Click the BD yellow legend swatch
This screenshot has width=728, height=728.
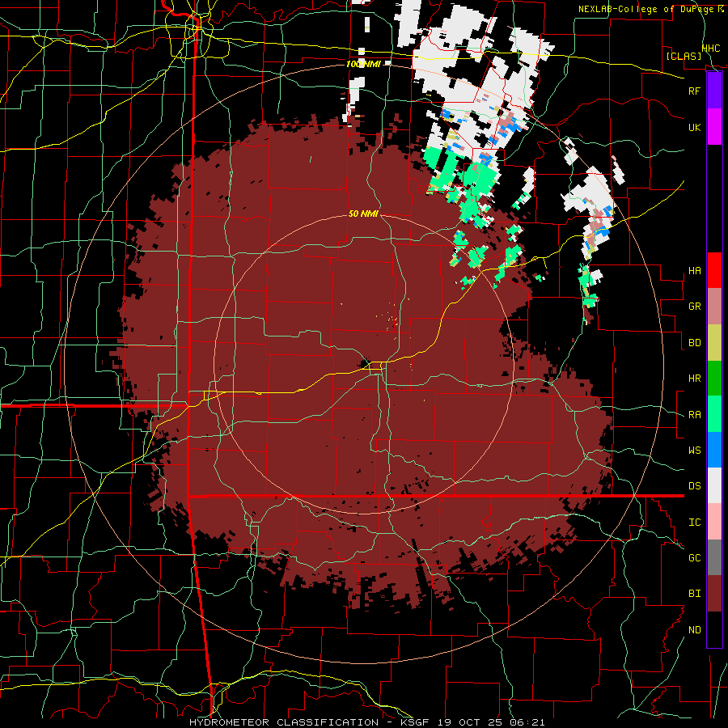[x=714, y=343]
